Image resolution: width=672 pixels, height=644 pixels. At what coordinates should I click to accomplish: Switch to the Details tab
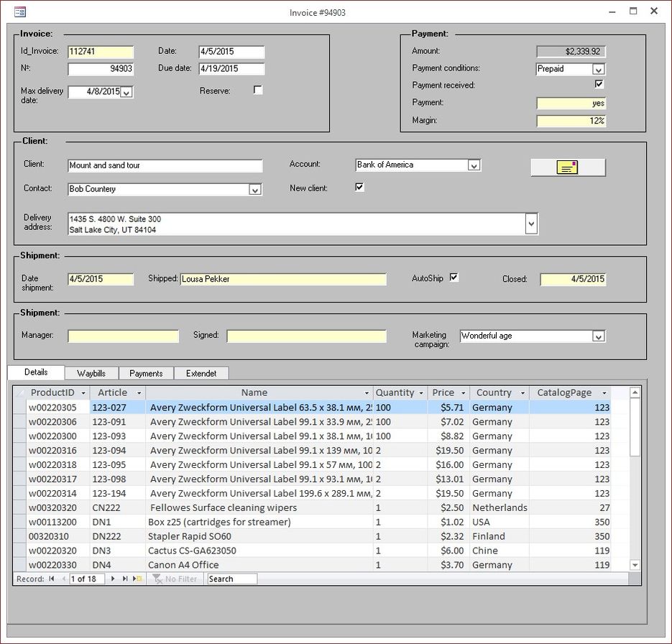(x=36, y=372)
